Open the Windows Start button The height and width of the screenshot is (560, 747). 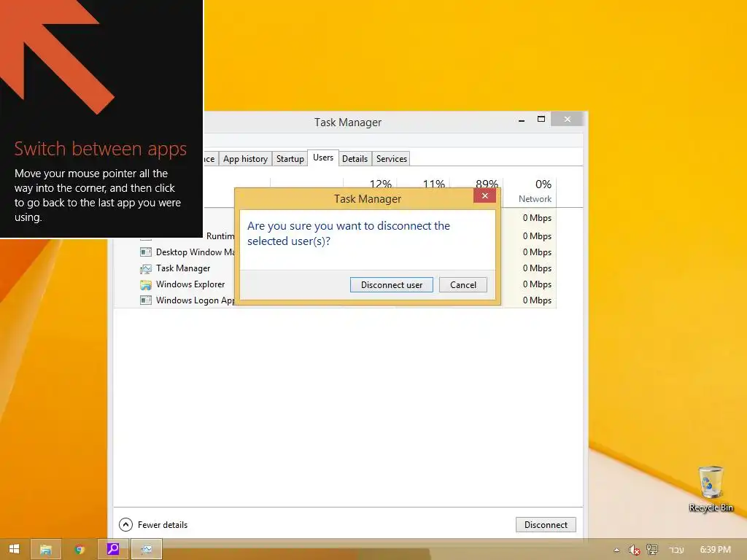[x=14, y=549]
